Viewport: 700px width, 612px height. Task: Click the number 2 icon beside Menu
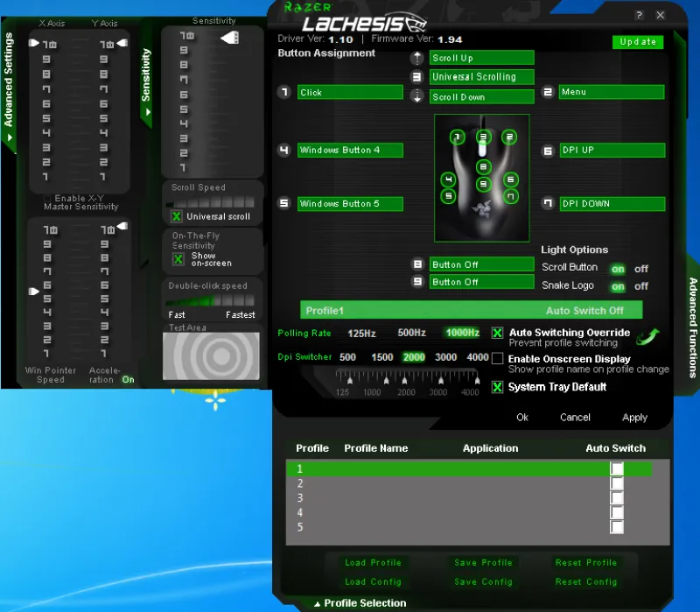[x=548, y=92]
